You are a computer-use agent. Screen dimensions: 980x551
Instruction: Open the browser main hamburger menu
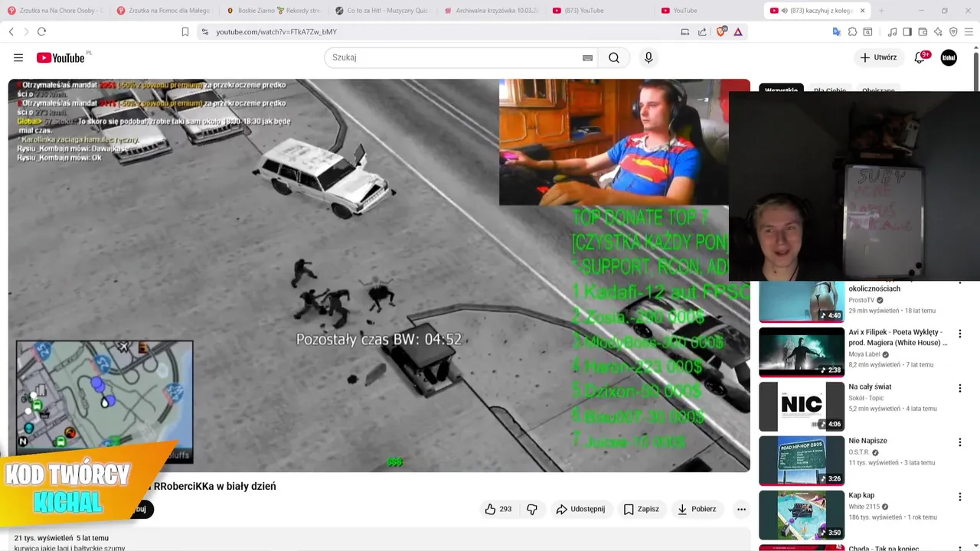[x=969, y=31]
